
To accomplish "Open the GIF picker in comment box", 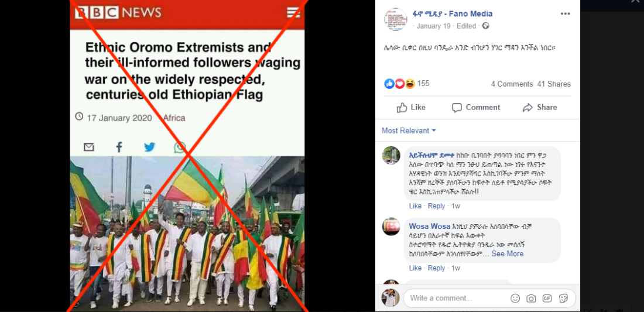I will pyautogui.click(x=547, y=299).
